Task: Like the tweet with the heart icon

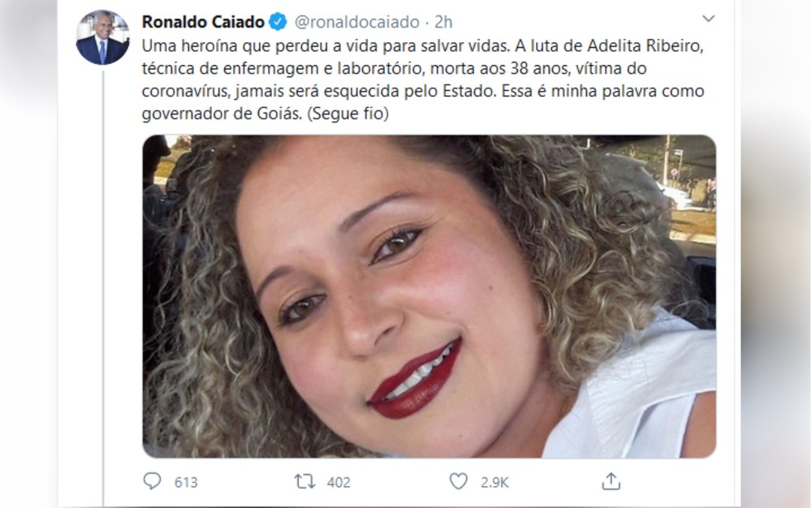Action: tap(458, 481)
